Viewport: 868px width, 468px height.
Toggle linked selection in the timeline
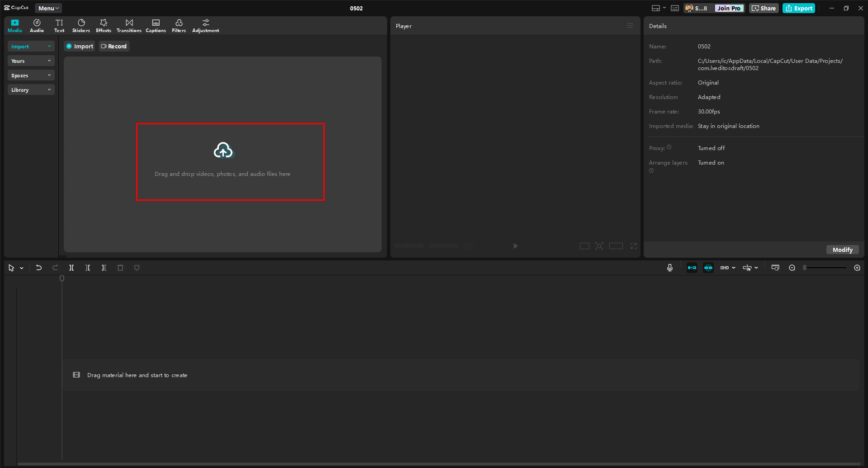[x=725, y=267]
